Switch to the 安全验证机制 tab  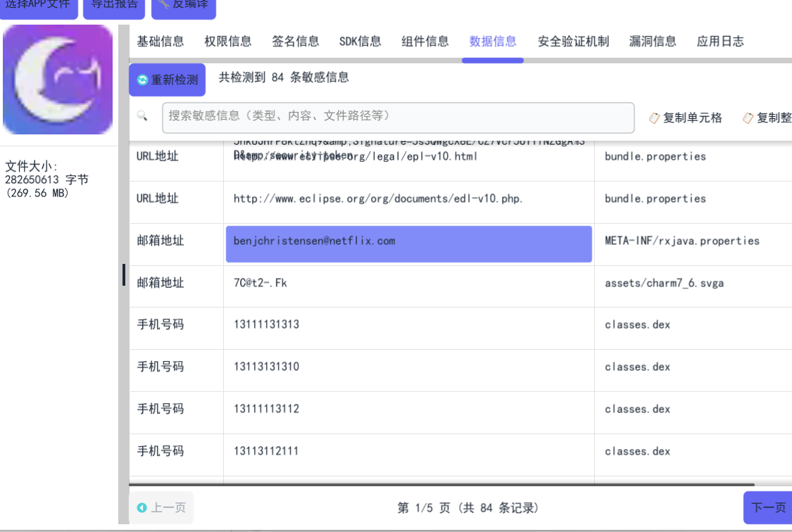pyautogui.click(x=572, y=42)
